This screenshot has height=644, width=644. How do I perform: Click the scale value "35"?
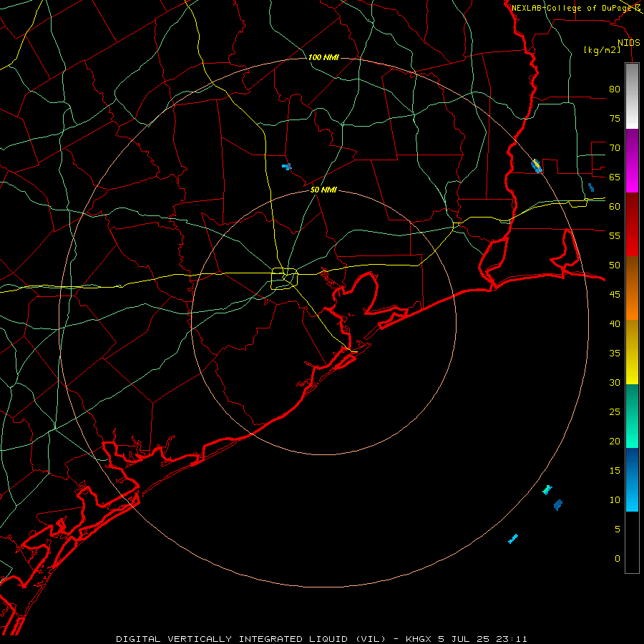[x=615, y=353]
